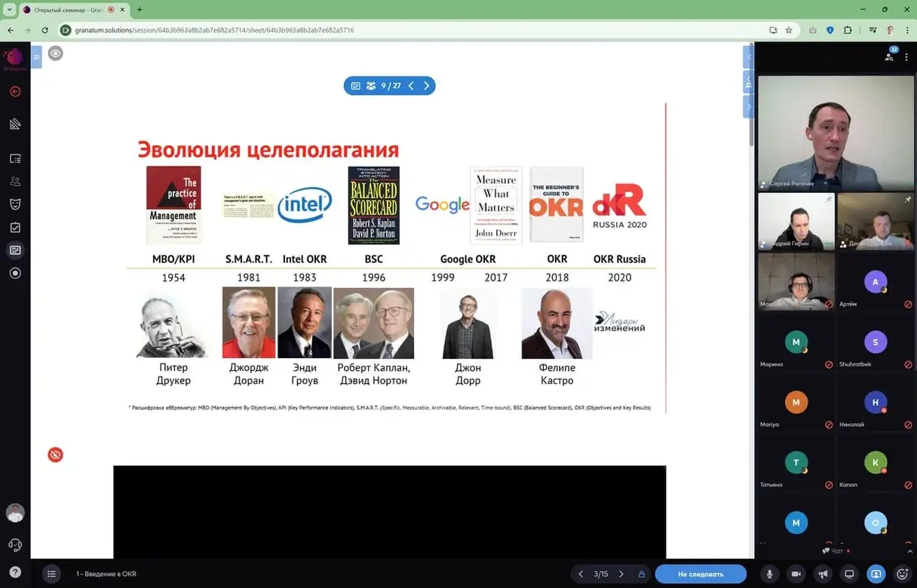
Task: Open the session list sidebar icon
Action: coord(15,158)
